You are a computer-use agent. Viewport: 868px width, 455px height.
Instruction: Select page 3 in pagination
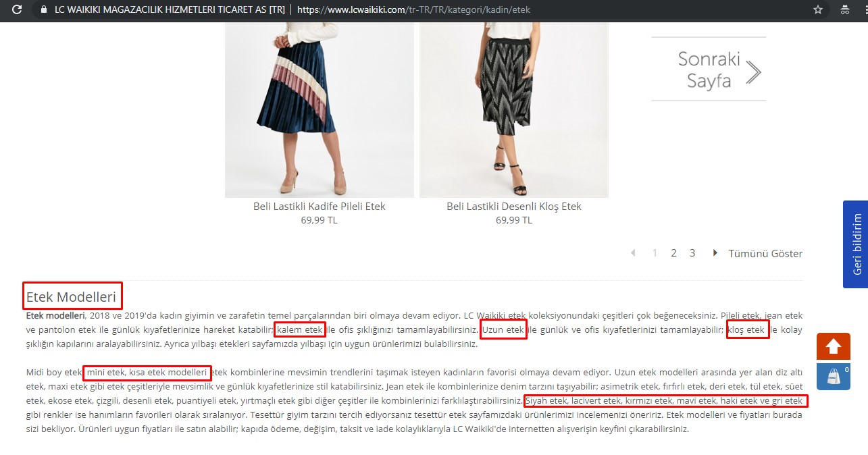[x=692, y=253]
